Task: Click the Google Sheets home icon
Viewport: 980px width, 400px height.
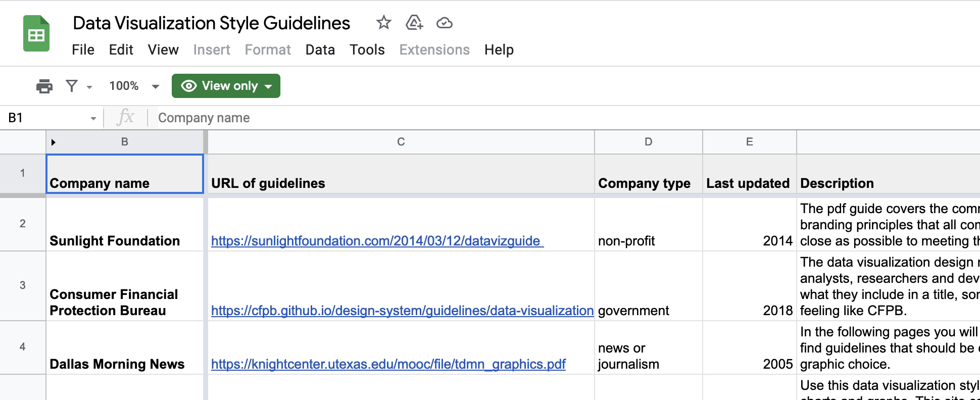Action: [36, 34]
